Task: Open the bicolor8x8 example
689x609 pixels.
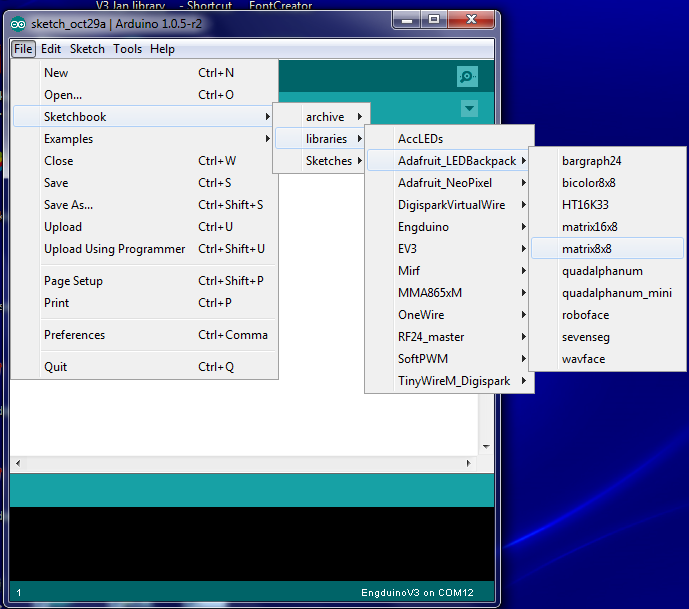Action: coord(607,183)
